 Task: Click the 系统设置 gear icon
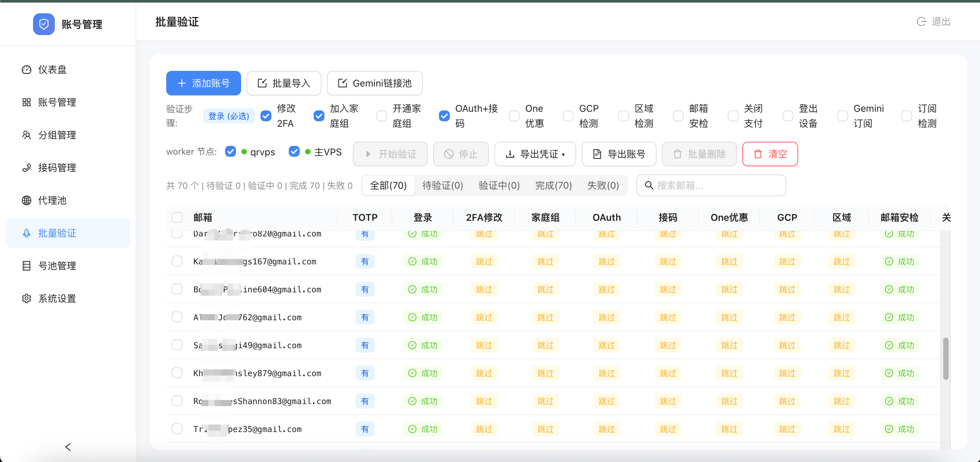coord(27,299)
